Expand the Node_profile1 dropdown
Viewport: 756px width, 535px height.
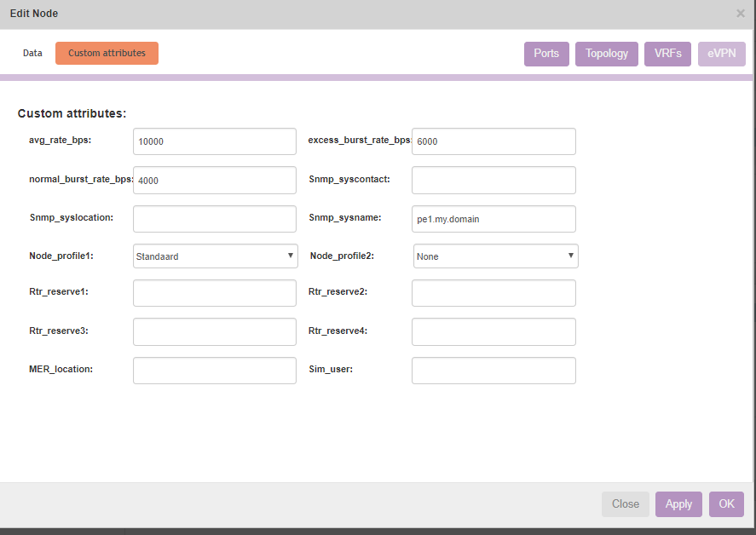(215, 256)
